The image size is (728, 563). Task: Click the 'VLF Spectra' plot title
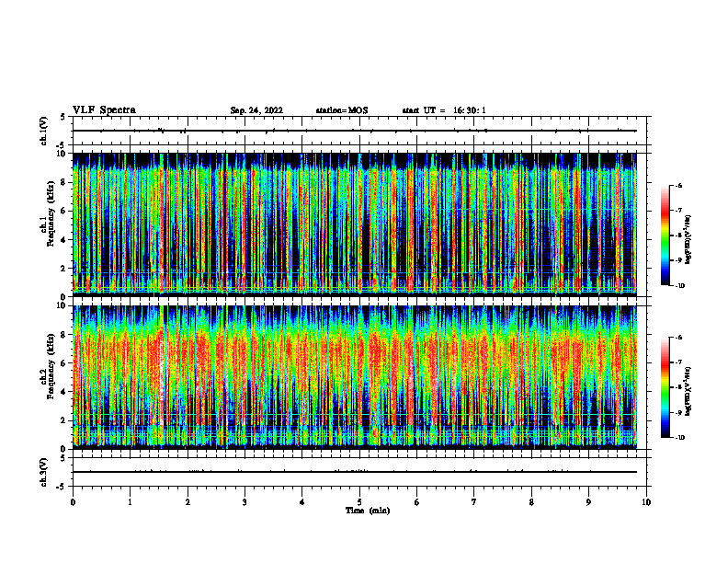[104, 110]
